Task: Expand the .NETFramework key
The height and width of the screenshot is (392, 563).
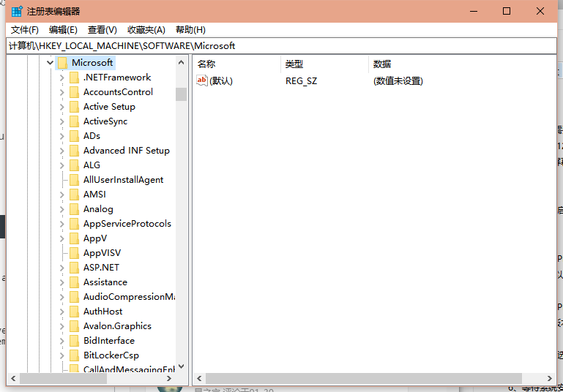Action: coord(61,78)
